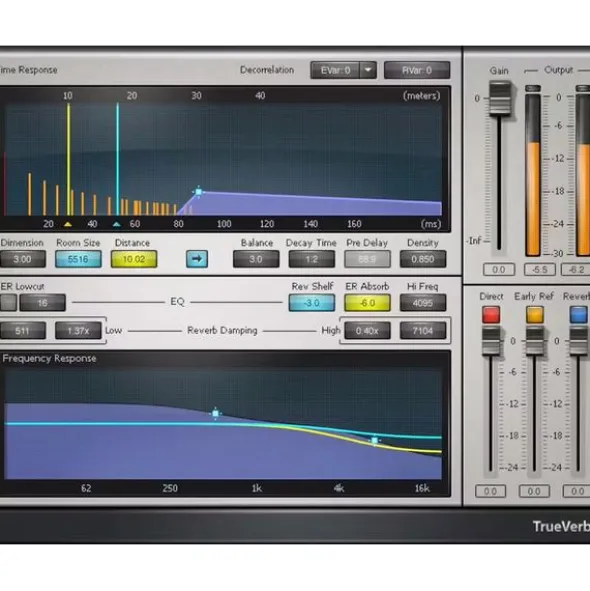This screenshot has width=590, height=591.
Task: Click the left output clip indicator
Action: 533,88
